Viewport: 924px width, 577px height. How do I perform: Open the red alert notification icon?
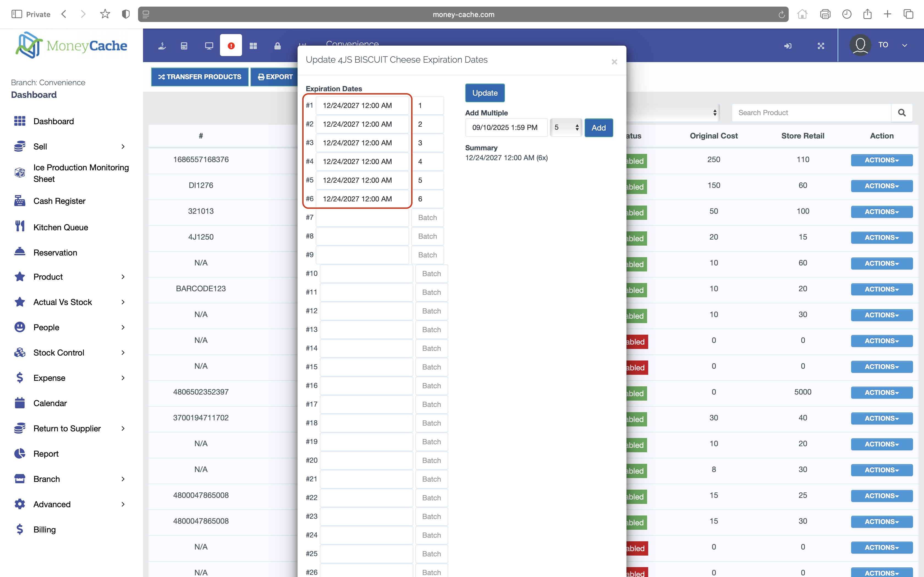point(231,45)
